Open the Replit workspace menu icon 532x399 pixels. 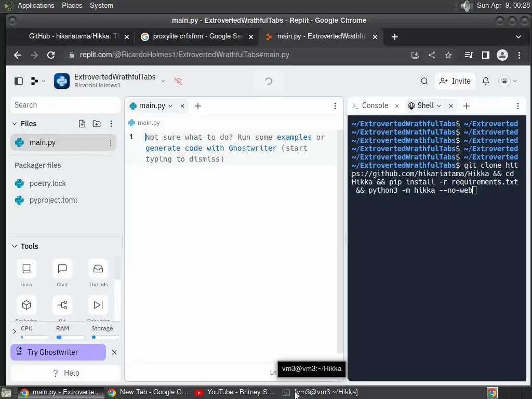(37, 81)
